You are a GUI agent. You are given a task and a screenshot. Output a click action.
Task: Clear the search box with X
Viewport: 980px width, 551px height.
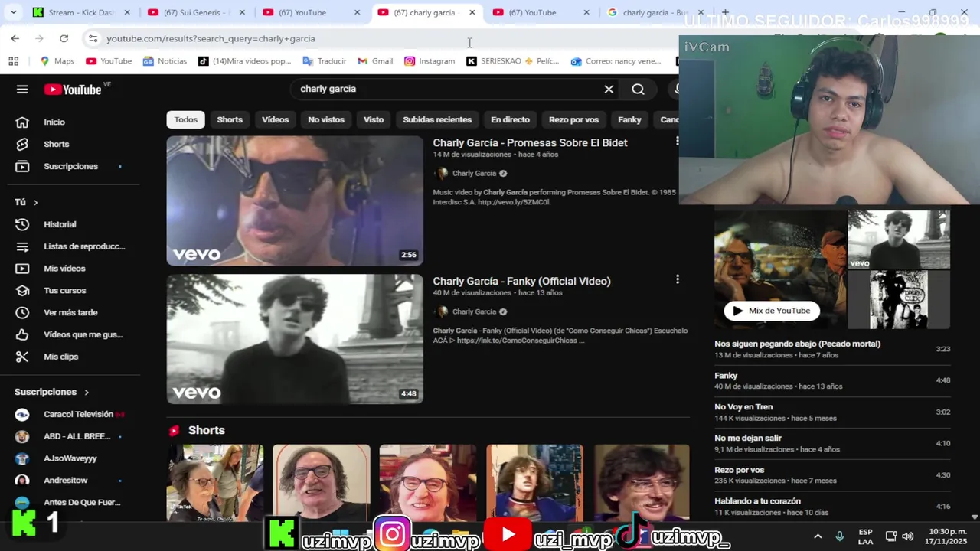click(x=609, y=90)
